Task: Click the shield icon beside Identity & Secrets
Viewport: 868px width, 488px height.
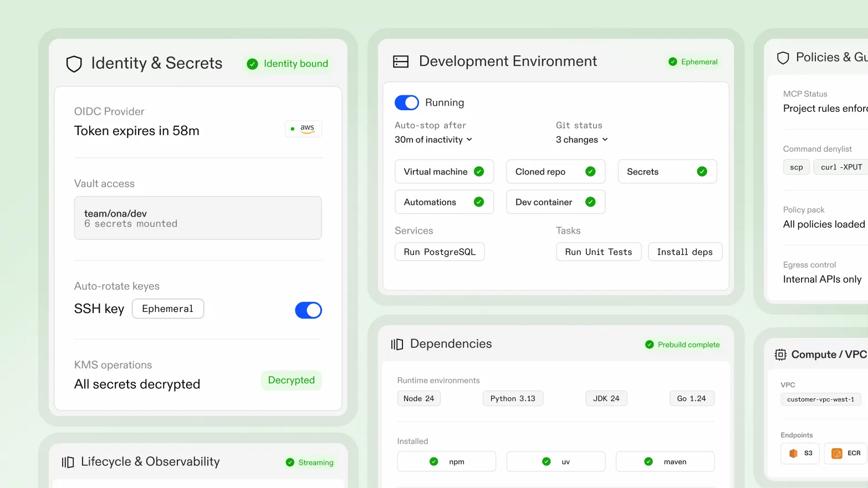Action: 74,64
